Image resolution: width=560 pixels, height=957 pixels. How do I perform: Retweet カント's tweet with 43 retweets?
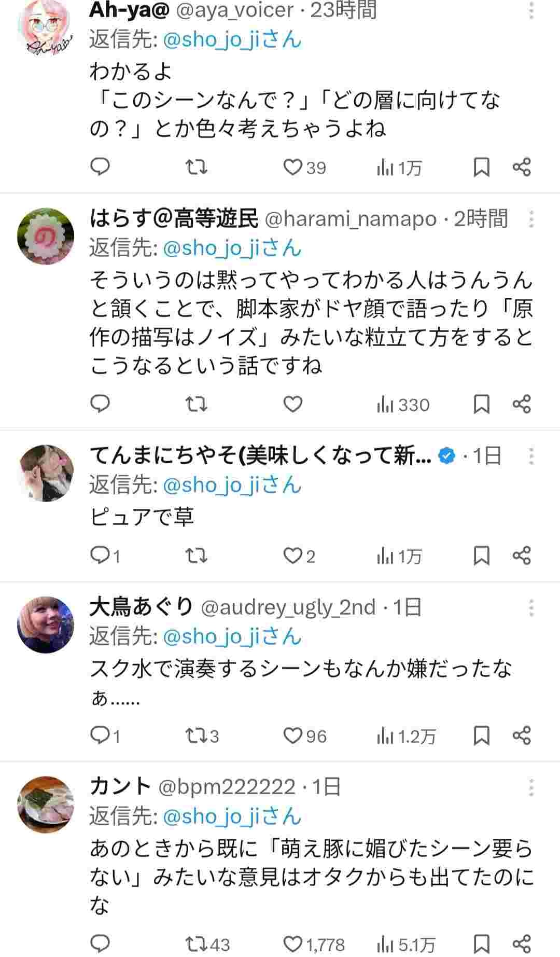(x=197, y=943)
